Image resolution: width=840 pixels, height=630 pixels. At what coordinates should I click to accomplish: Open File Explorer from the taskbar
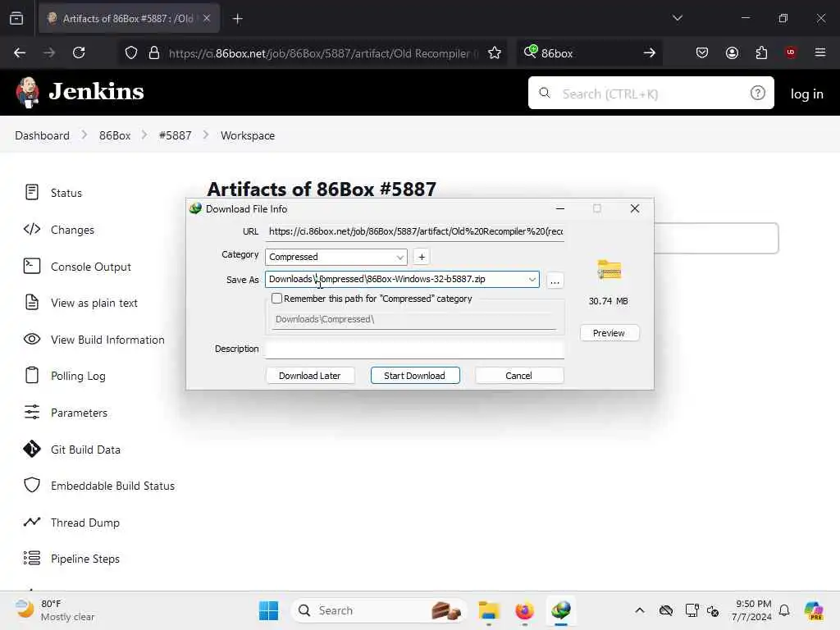(489, 610)
